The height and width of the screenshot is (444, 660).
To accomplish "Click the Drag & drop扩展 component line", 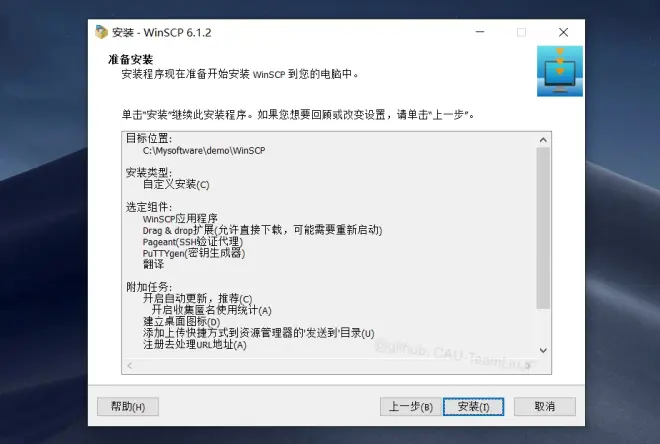I will coord(262,230).
